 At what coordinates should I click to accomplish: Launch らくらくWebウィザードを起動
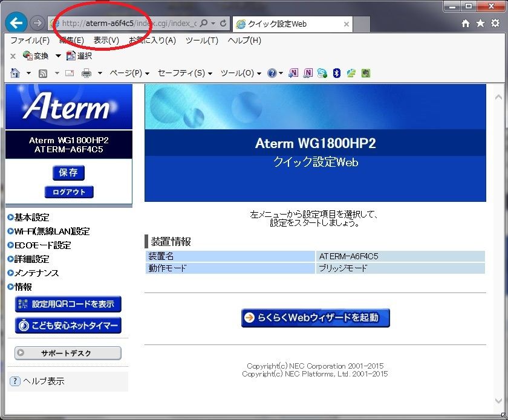(315, 318)
